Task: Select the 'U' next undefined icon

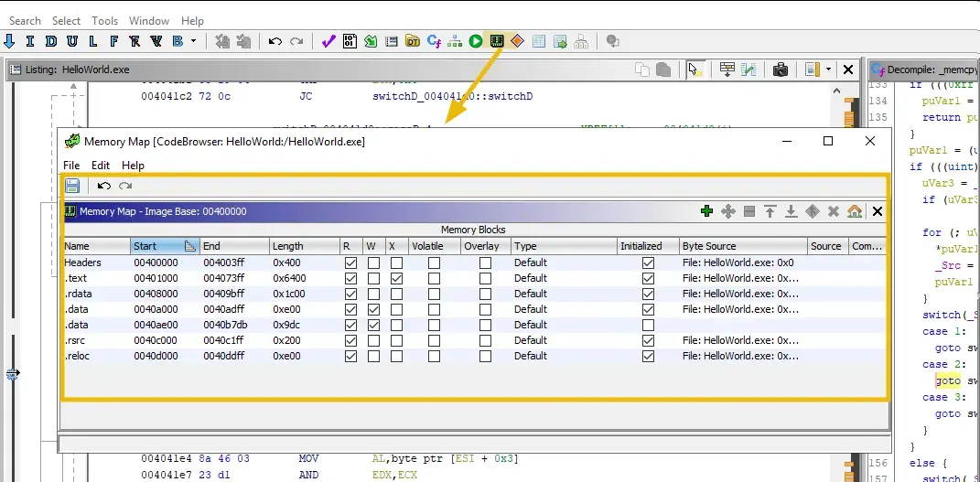Action: (x=72, y=41)
